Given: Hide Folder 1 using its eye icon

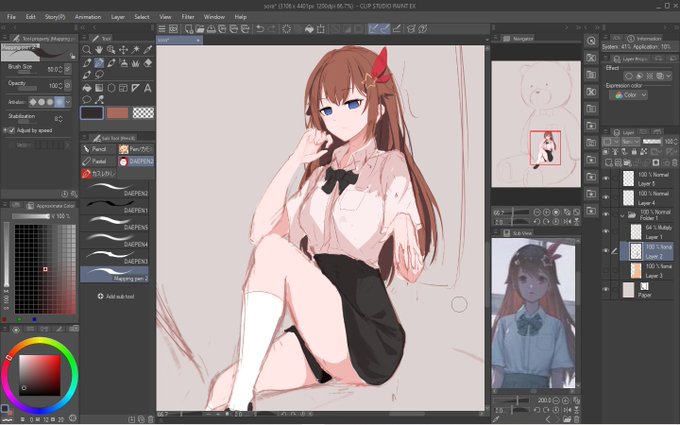Looking at the screenshot, I should (606, 215).
